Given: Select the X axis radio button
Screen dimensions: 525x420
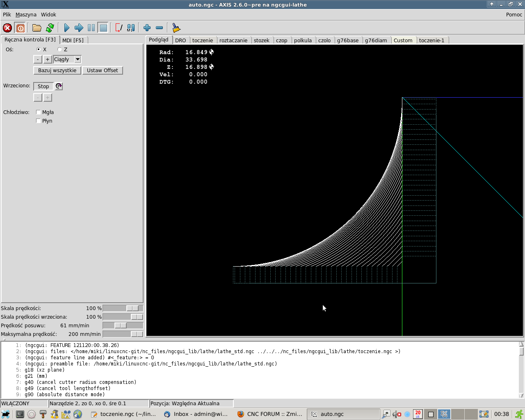Looking at the screenshot, I should click(39, 49).
